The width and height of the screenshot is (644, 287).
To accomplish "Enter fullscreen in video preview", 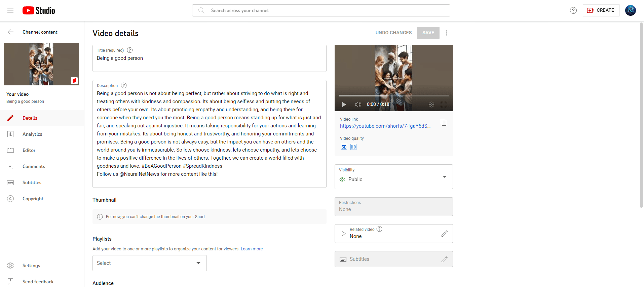I will coord(443,105).
